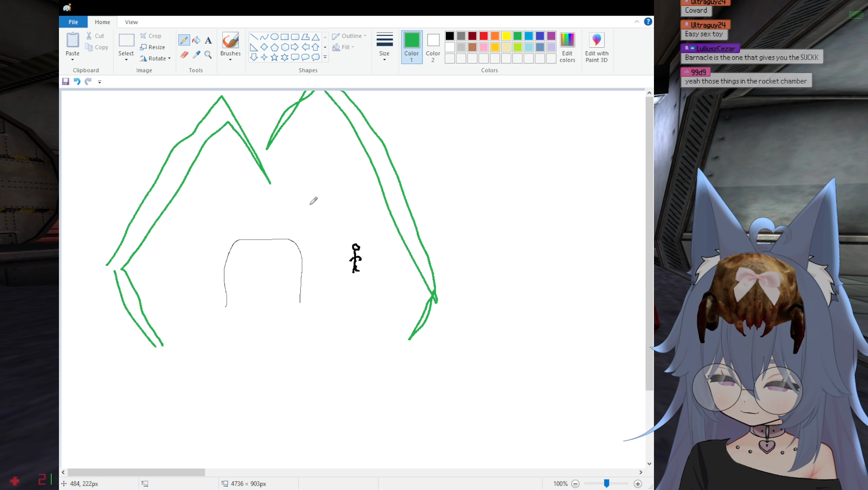Pick the Rounded rectangle shape
868x490 pixels.
(x=295, y=37)
